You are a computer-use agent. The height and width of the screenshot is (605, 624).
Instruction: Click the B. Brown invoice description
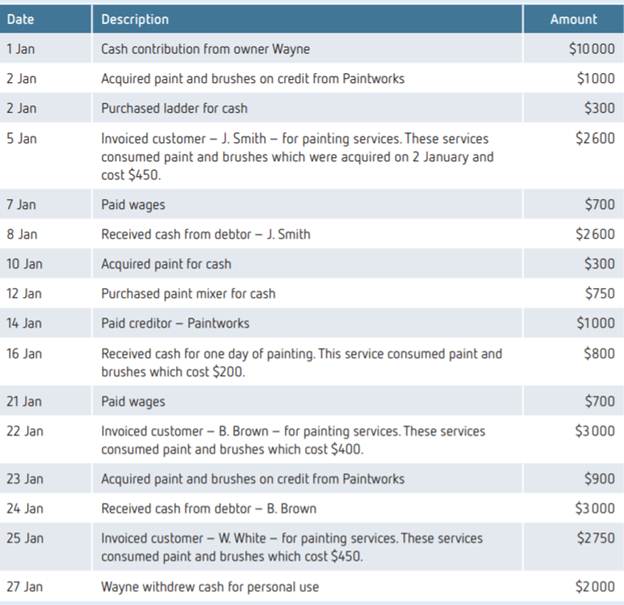293,440
